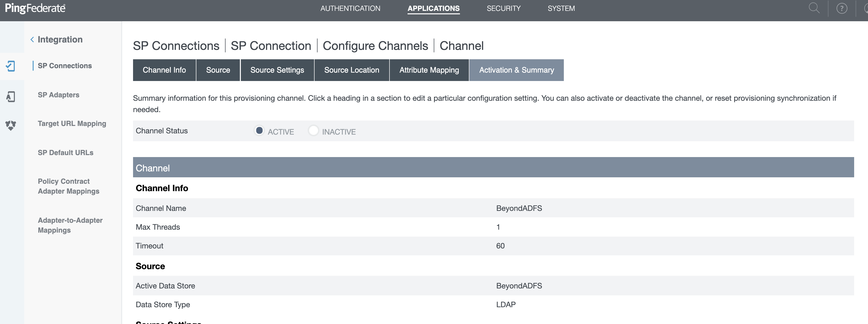Open Policy Contract Adapter Mappings
Viewport: 868px width, 324px height.
tap(69, 186)
